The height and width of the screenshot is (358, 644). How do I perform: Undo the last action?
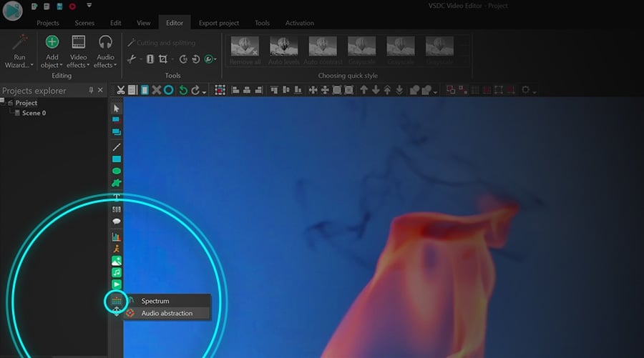(x=183, y=90)
